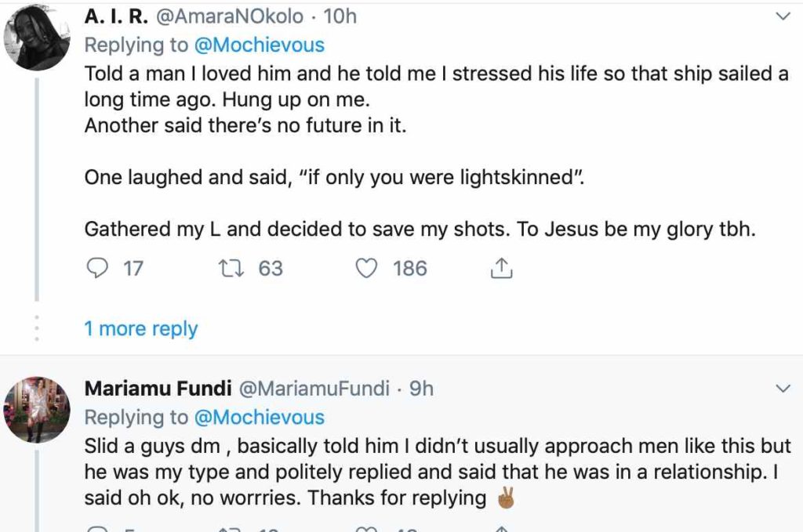Open the 9h timestamp link
This screenshot has width=803, height=532.
421,389
